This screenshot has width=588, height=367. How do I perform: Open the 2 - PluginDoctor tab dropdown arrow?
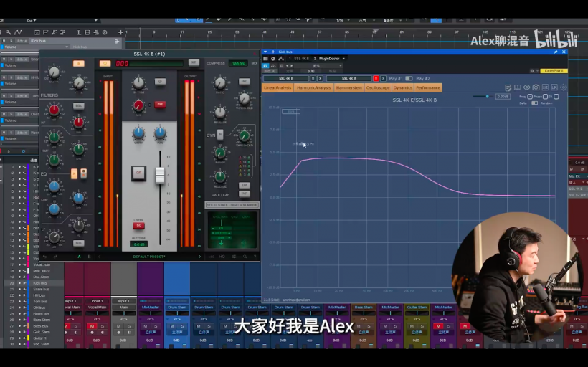[x=343, y=59]
